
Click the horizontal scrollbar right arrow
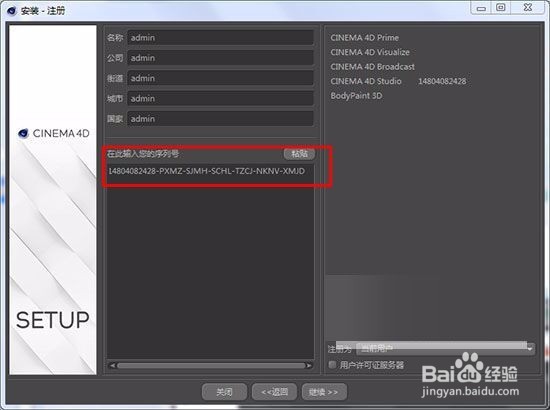(x=309, y=365)
